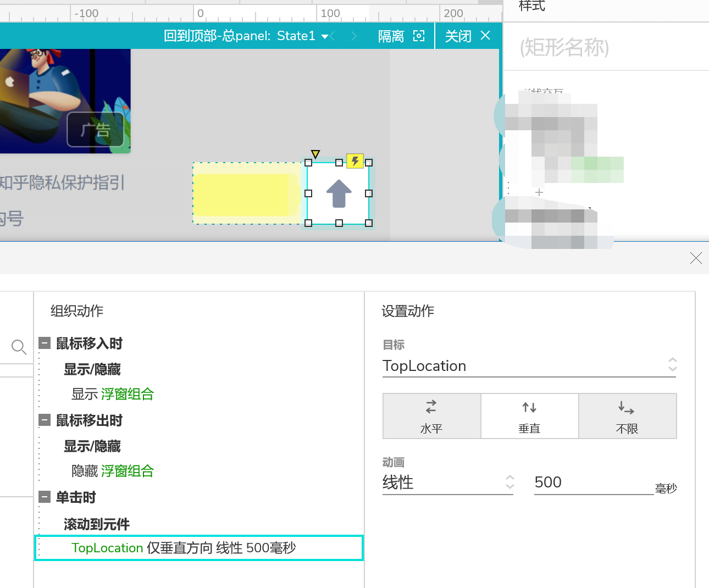Select the up-arrow icon widget on canvas
Viewport: 709px width, 588px height.
pyautogui.click(x=339, y=193)
